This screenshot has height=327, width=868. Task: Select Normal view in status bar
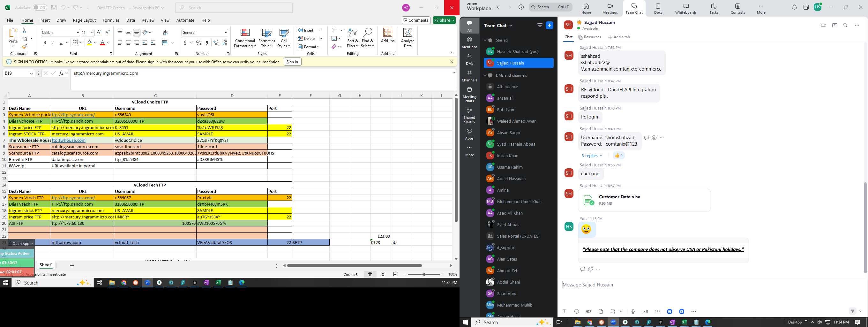click(x=370, y=274)
